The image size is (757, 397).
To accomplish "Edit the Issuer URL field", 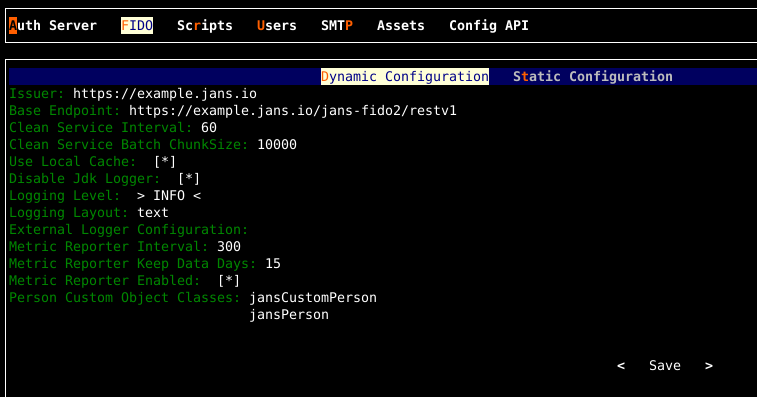I will 165,94.
